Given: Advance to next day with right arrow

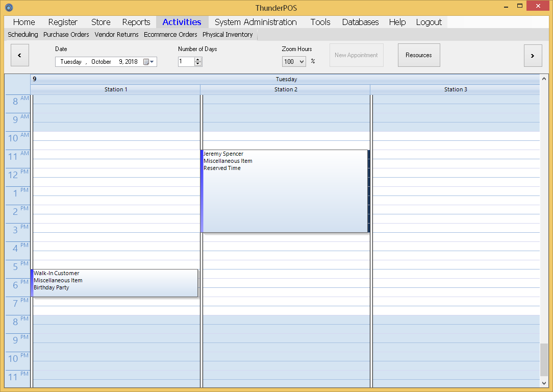Looking at the screenshot, I should click(533, 56).
